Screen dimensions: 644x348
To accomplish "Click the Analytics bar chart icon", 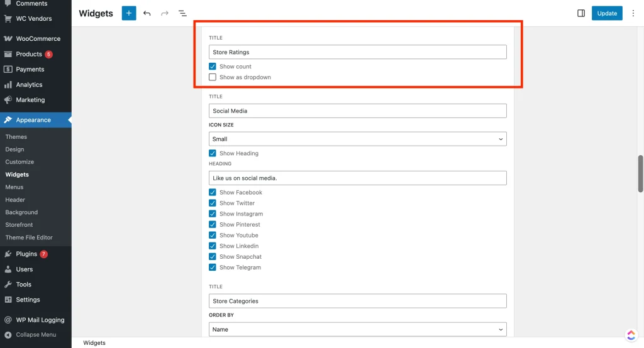I will (8, 85).
